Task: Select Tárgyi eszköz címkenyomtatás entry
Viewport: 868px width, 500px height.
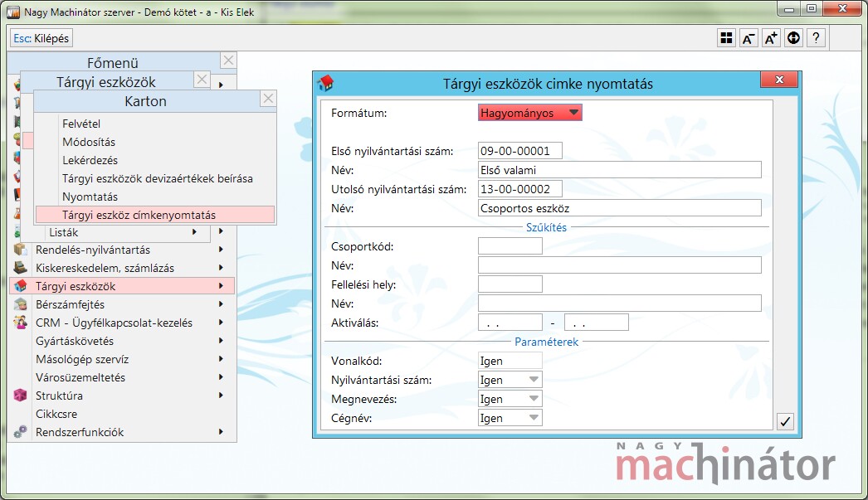Action: click(x=155, y=215)
